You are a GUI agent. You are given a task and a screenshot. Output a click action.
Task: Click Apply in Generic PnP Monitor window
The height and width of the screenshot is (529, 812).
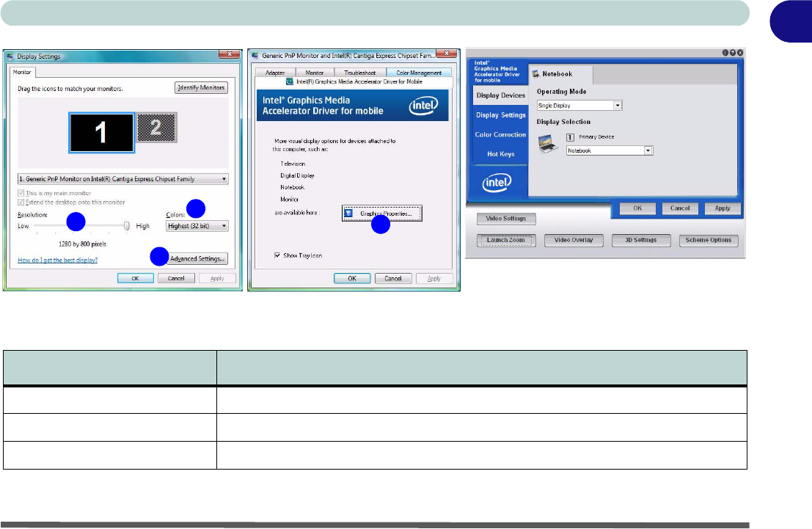pos(434,278)
